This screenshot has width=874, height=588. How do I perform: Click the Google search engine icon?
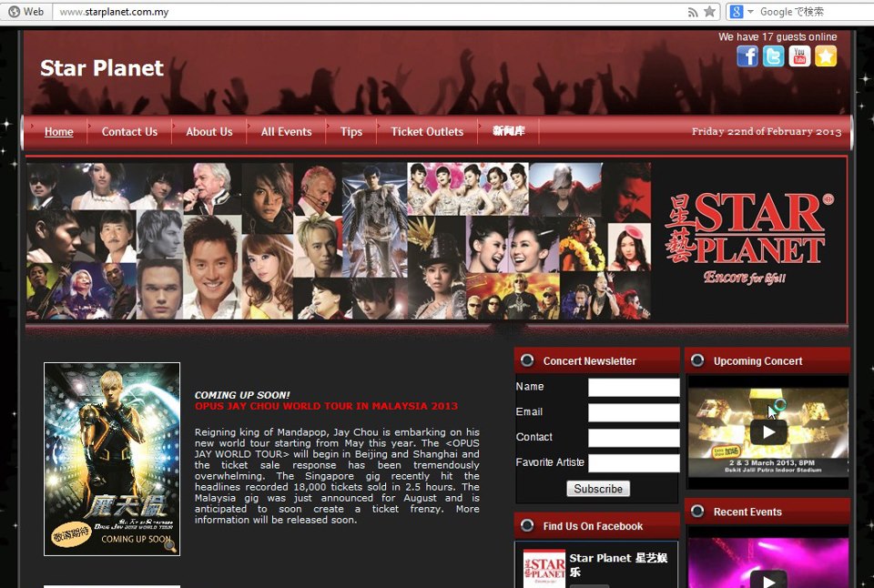click(x=737, y=12)
